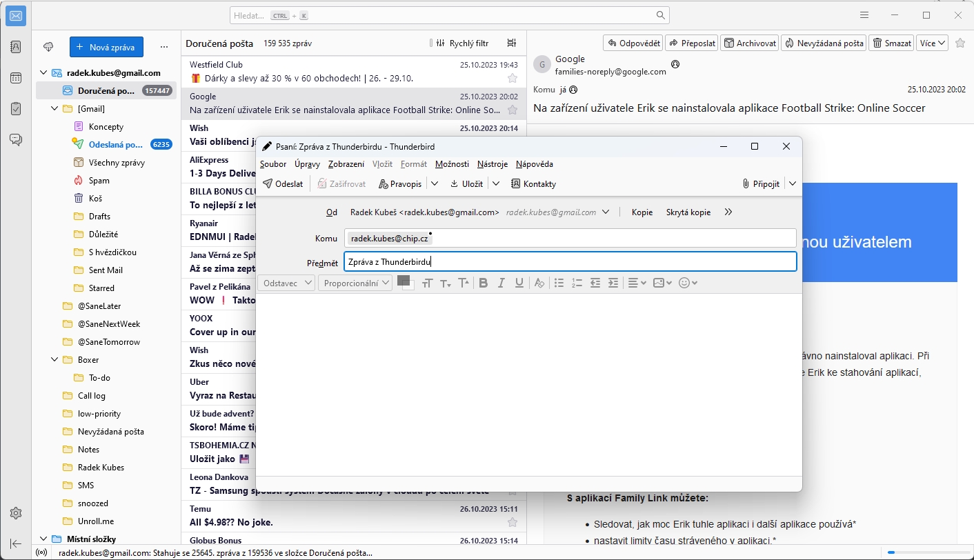Add a Kopie recipient field

coord(642,212)
